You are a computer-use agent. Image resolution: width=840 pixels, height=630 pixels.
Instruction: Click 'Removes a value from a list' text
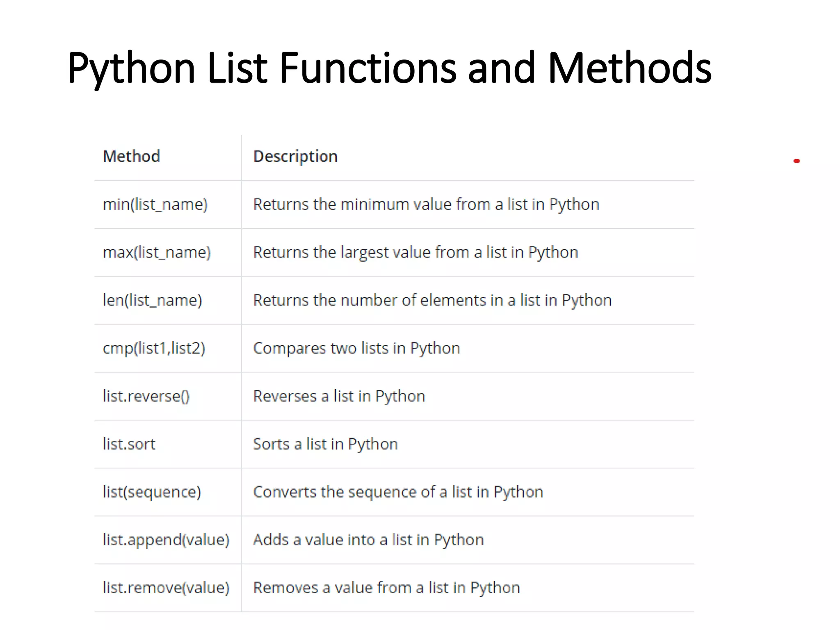[x=386, y=588]
